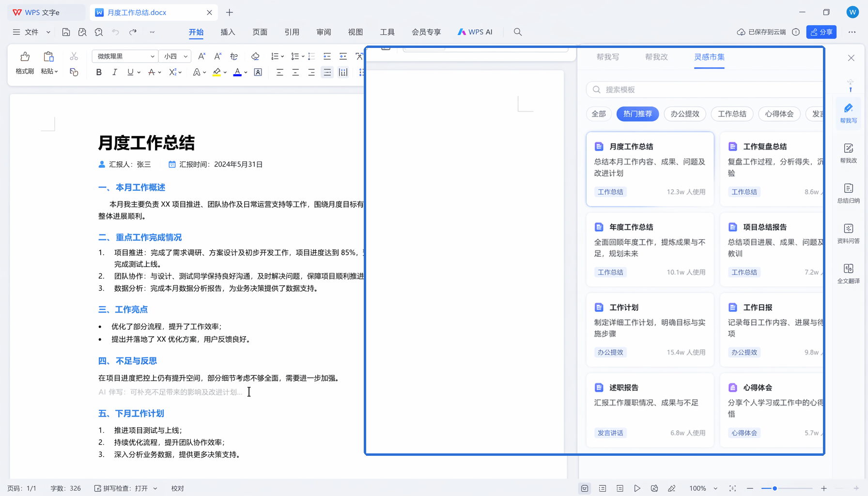Switch to the 帮我改 tab in the AI panel
This screenshot has width=868, height=496.
click(656, 57)
